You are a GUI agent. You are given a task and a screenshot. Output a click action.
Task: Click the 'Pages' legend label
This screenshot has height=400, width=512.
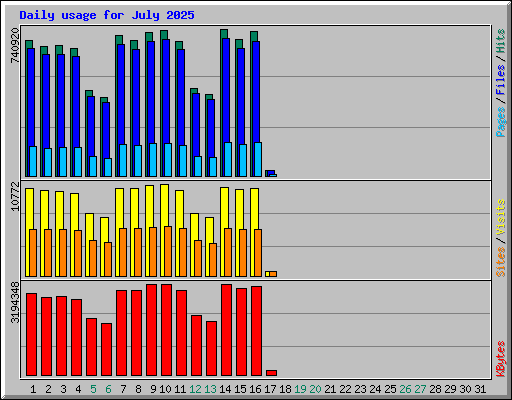(x=500, y=122)
